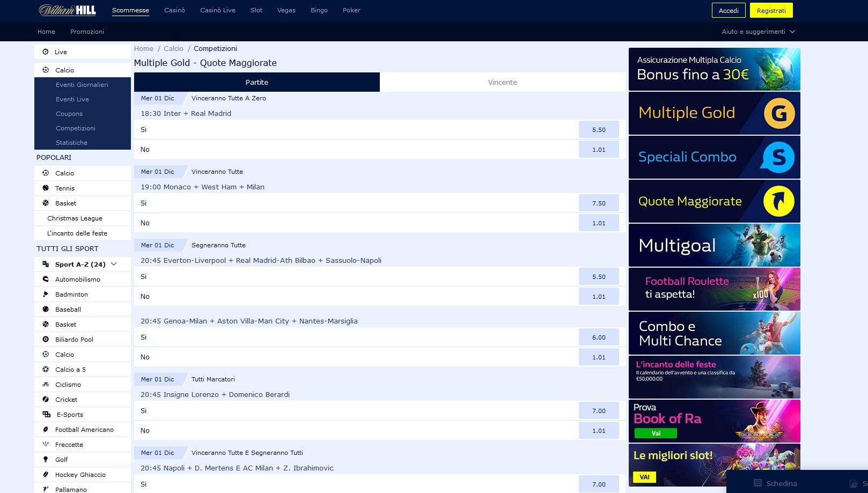The height and width of the screenshot is (493, 868).
Task: Click the Baseball icon
Action: pos(46,310)
